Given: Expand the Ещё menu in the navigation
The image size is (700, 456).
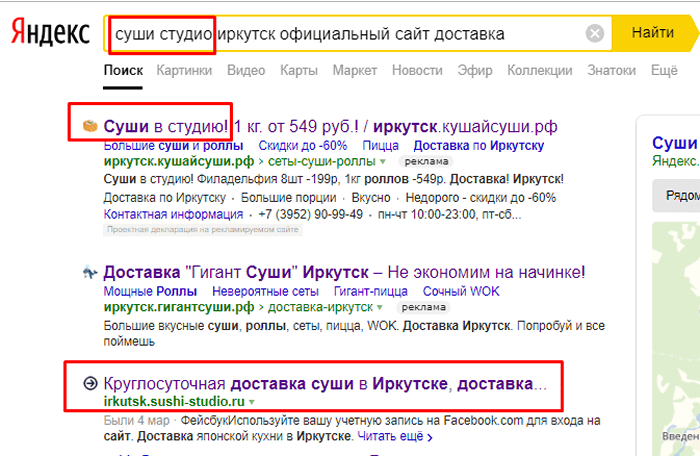Looking at the screenshot, I should (x=664, y=70).
